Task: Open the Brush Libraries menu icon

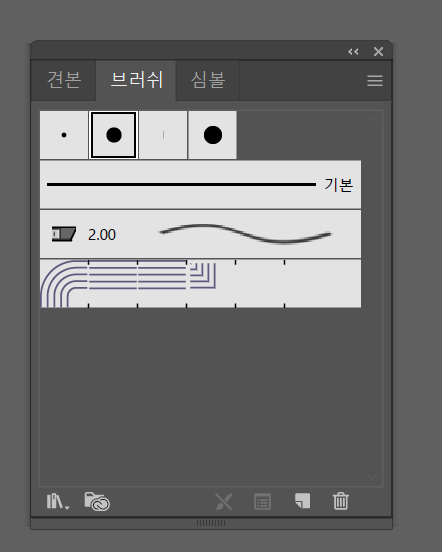Action: 58,501
